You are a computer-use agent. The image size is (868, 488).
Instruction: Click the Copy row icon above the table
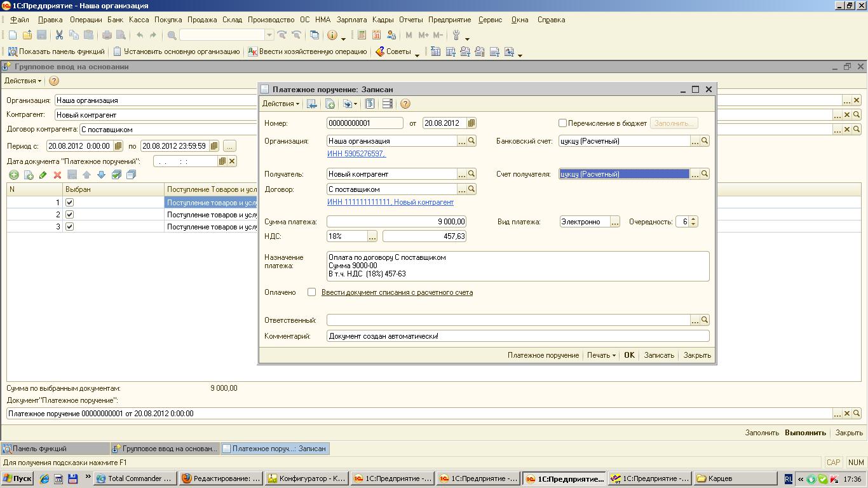28,175
